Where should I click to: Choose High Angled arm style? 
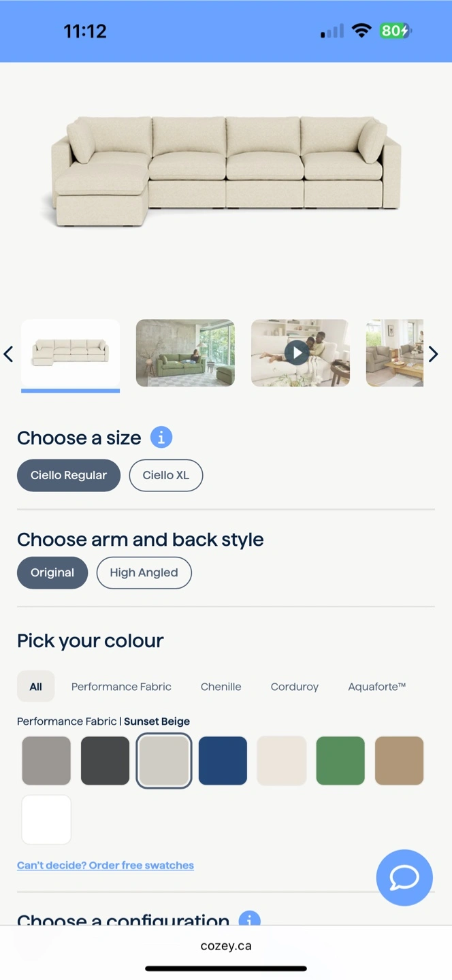coord(144,572)
